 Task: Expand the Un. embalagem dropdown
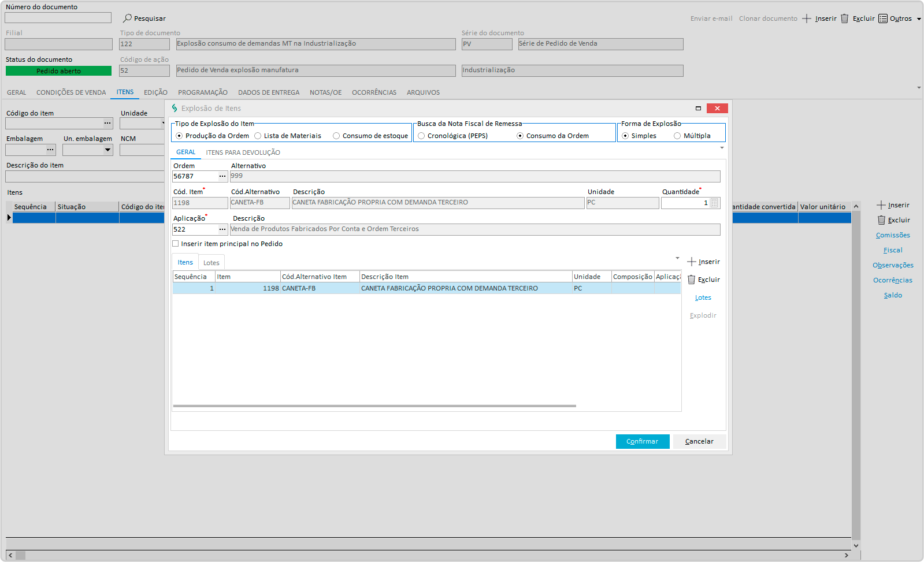[107, 150]
